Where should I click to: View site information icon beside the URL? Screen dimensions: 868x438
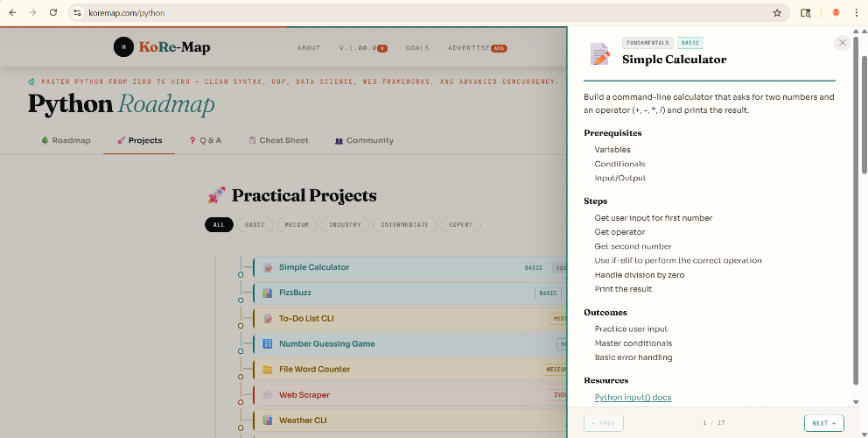coord(78,12)
